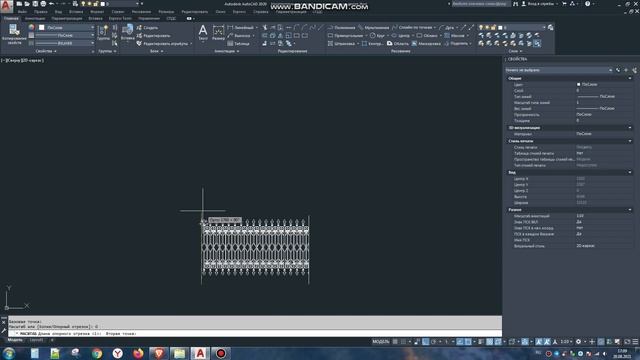The image size is (640, 360).
Task: Click the Customization menu icon at status bar end
Action: point(635,342)
